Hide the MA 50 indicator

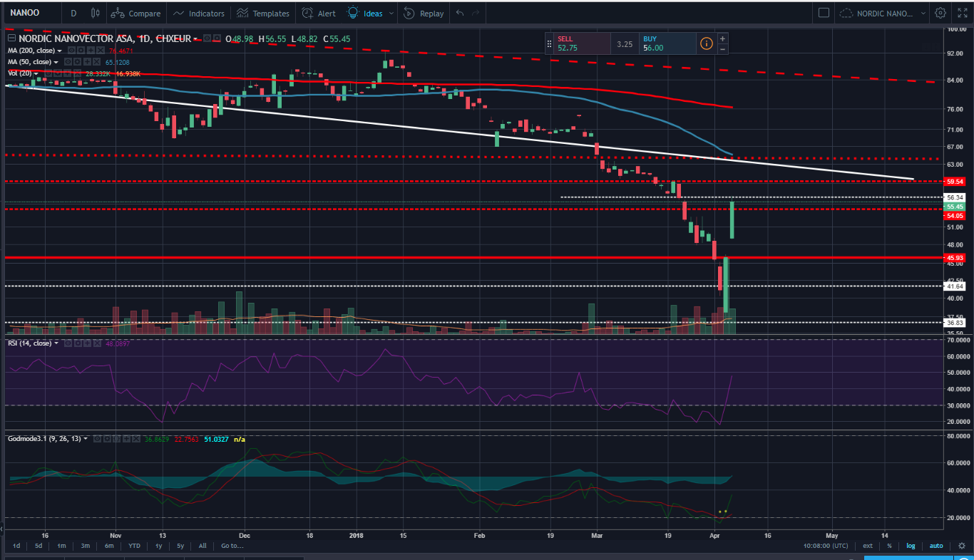coord(68,62)
